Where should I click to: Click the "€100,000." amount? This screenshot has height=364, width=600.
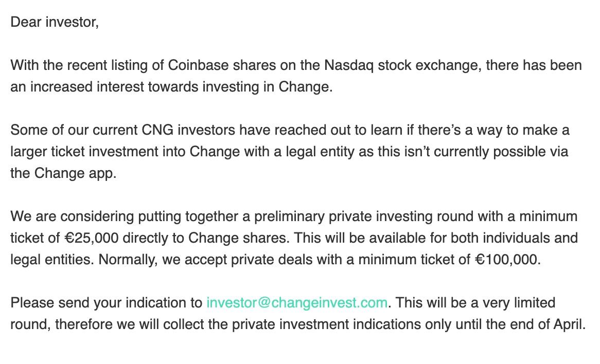pyautogui.click(x=507, y=260)
